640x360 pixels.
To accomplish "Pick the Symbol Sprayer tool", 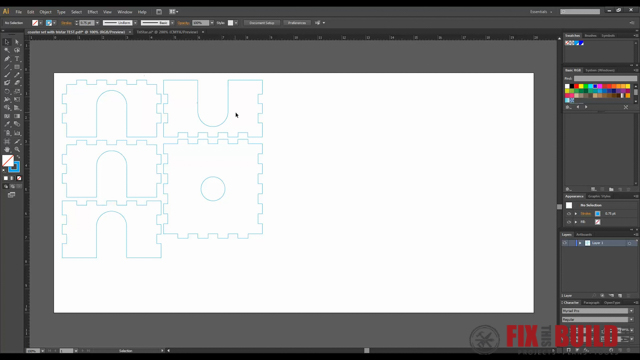I will point(7,133).
